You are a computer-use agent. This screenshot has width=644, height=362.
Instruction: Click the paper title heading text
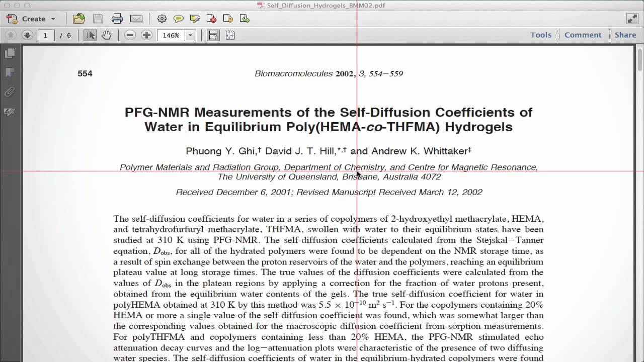[329, 119]
